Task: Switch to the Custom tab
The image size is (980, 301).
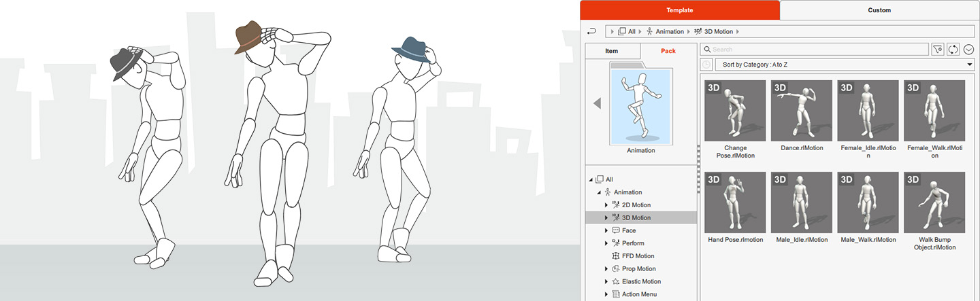Action: (879, 10)
